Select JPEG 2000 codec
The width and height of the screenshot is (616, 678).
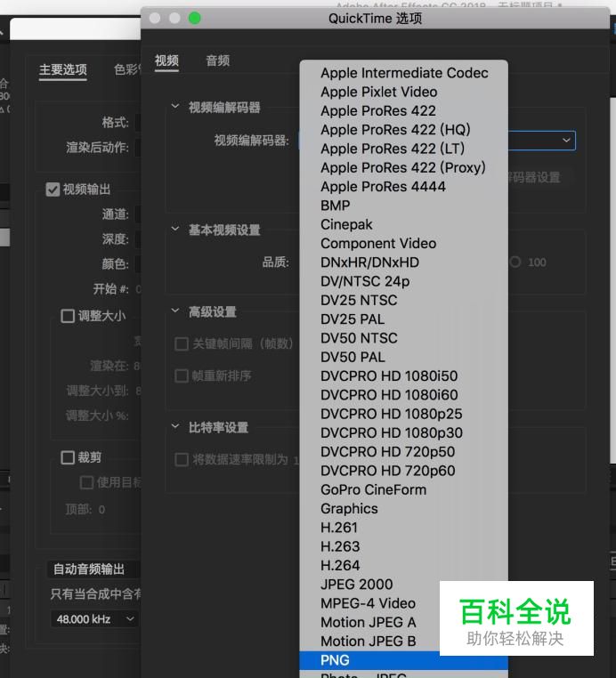coord(369,585)
